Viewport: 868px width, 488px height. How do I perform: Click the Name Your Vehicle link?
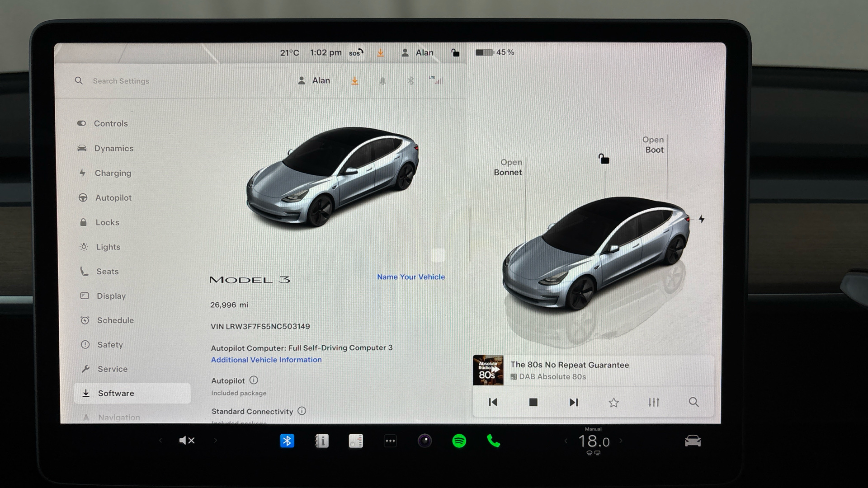coord(411,277)
